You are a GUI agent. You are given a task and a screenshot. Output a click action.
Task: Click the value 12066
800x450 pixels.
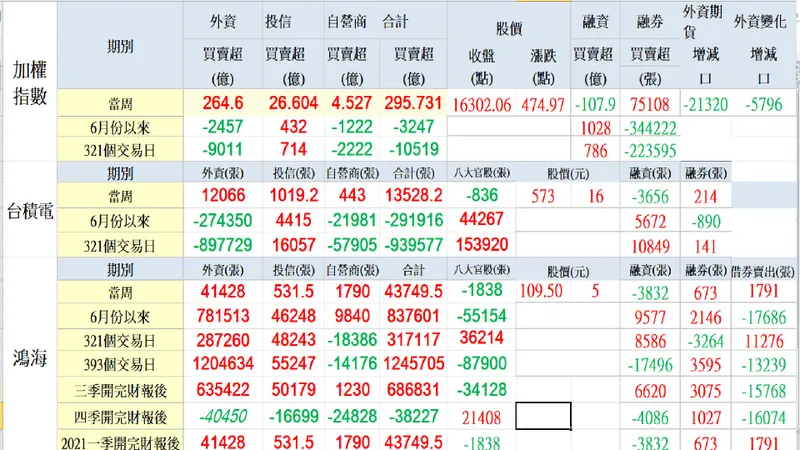(222, 195)
